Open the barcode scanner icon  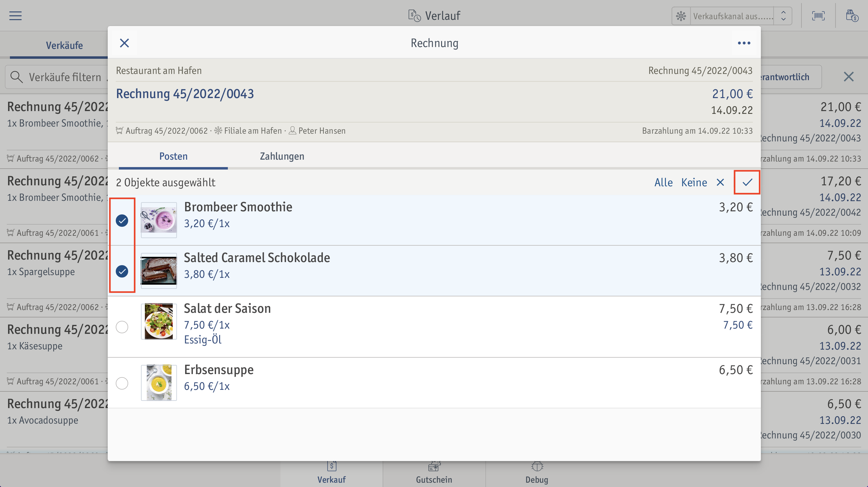(818, 15)
